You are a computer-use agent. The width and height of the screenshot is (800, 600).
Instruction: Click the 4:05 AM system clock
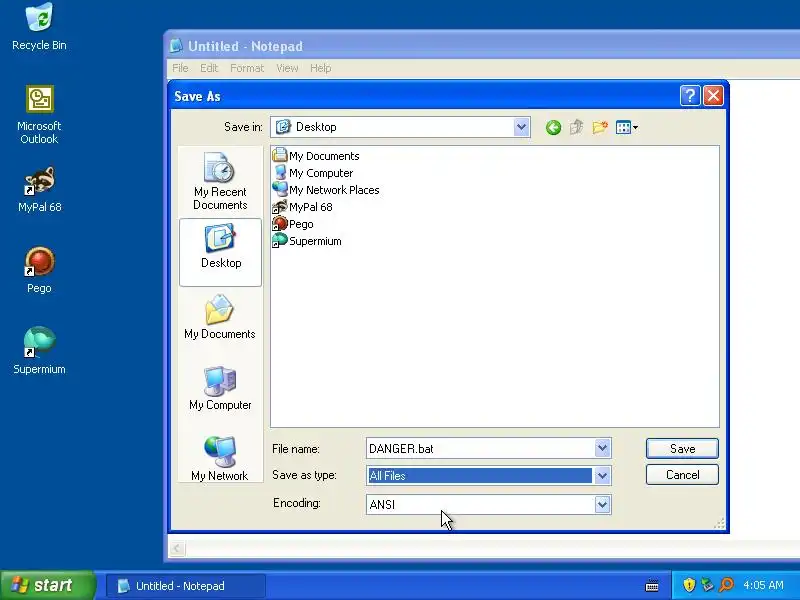763,585
